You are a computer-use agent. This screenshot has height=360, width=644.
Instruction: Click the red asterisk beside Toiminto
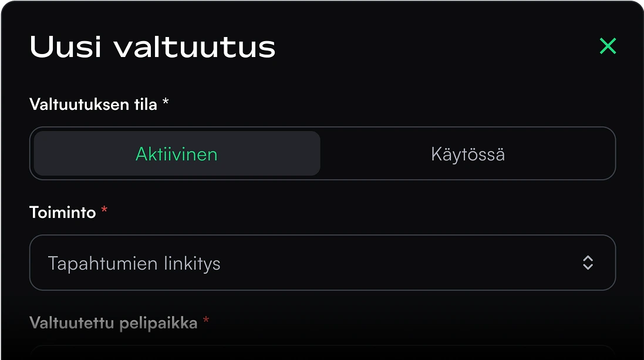(x=104, y=211)
